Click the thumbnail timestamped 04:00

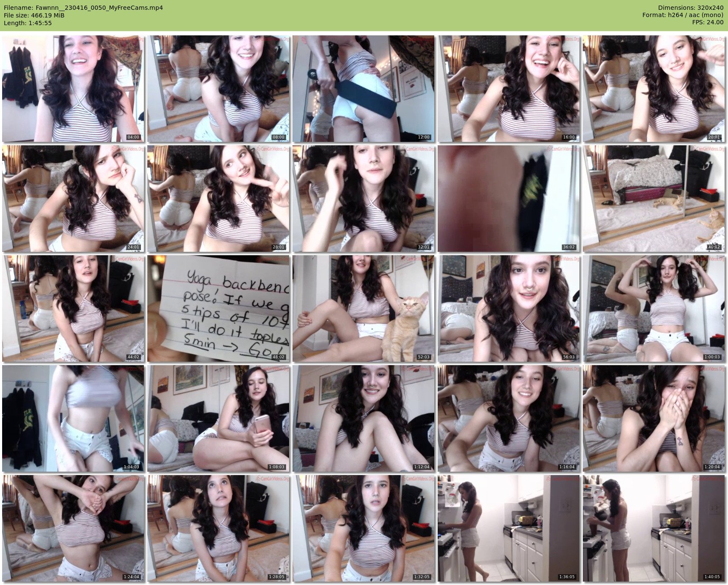pos(73,89)
